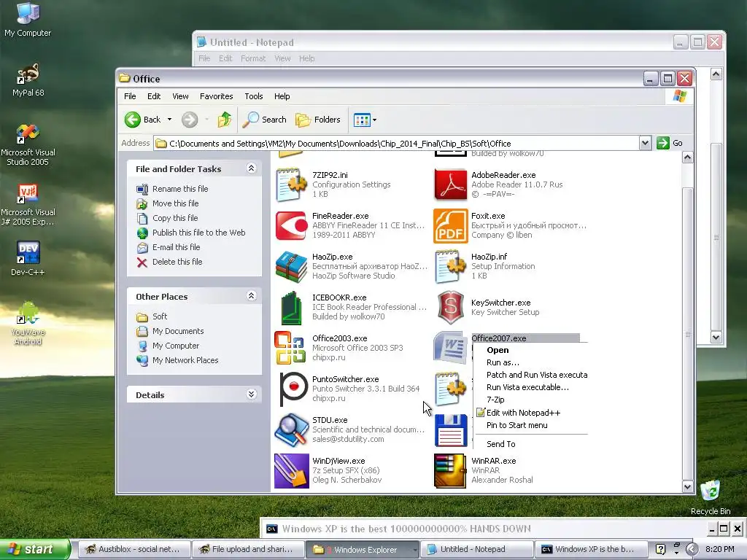Expand the Address bar dropdown
The width and height of the screenshot is (747, 560).
(645, 143)
